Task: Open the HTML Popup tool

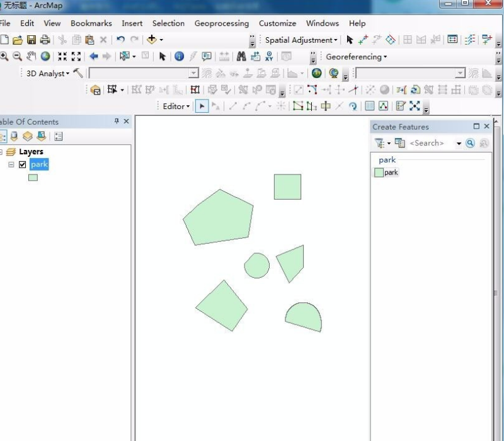Action: [207, 57]
